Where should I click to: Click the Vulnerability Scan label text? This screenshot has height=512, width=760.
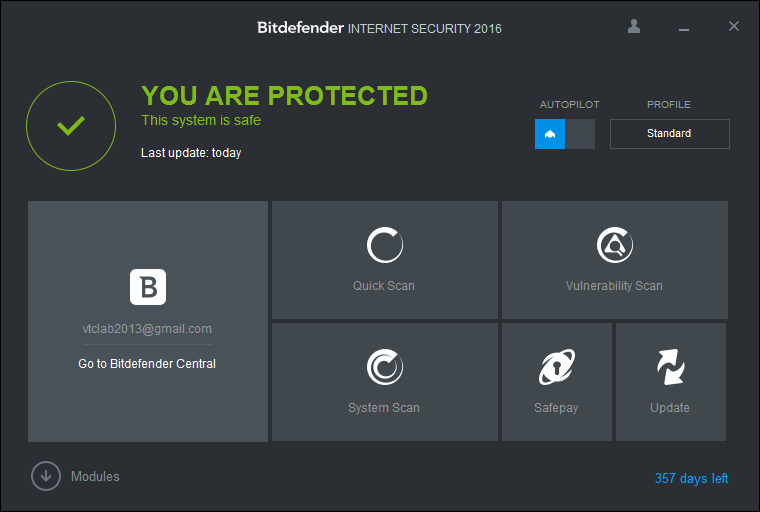614,286
